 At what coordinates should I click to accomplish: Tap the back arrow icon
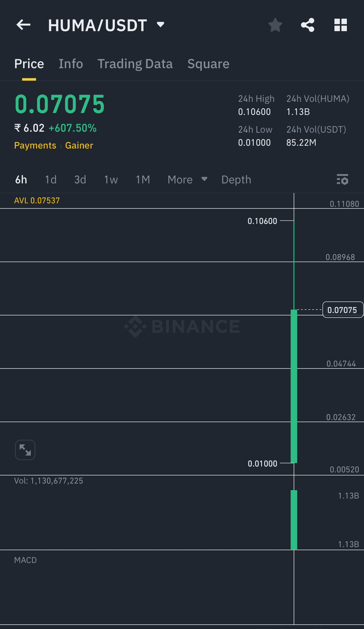point(23,25)
